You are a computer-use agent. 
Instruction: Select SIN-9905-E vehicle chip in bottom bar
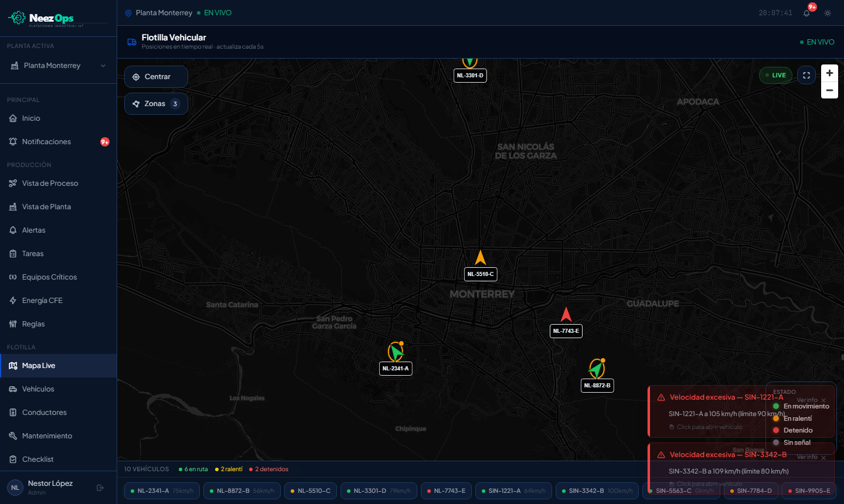[809, 491]
